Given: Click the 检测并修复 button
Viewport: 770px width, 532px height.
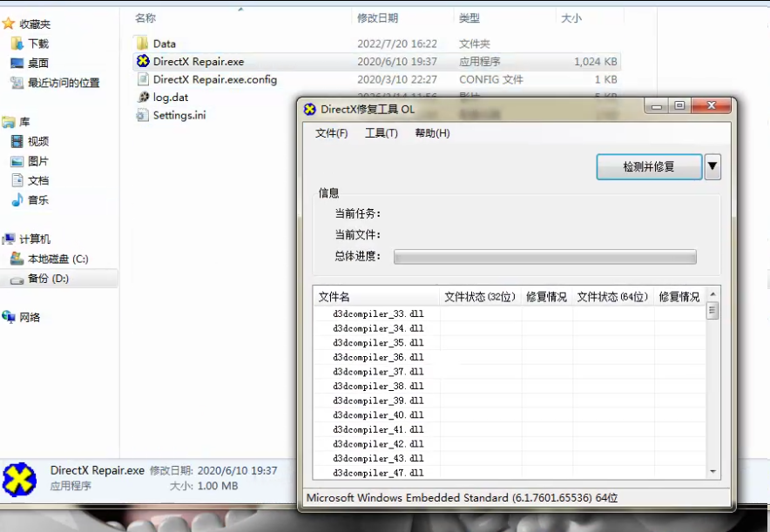Looking at the screenshot, I should point(649,167).
